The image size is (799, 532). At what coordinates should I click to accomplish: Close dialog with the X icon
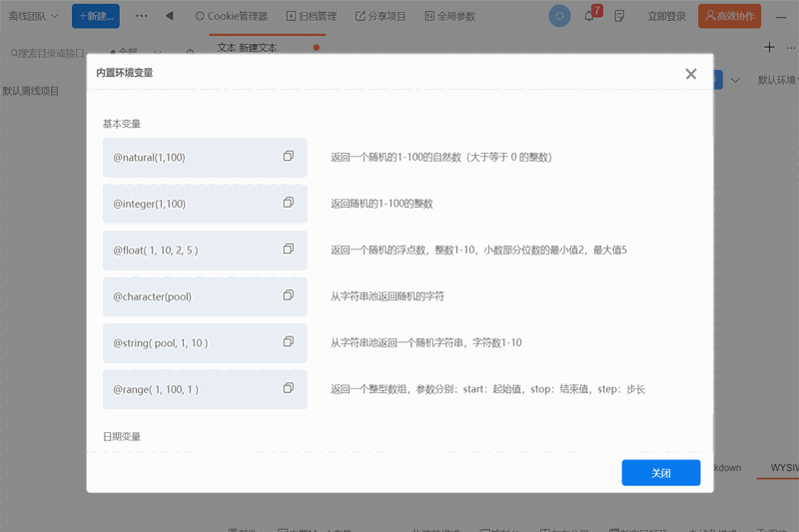pyautogui.click(x=691, y=74)
